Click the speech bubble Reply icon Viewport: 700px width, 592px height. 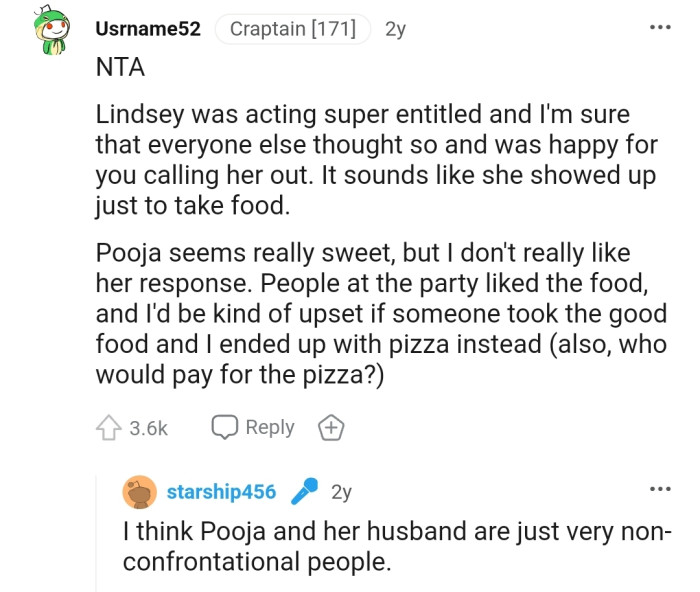[x=226, y=428]
